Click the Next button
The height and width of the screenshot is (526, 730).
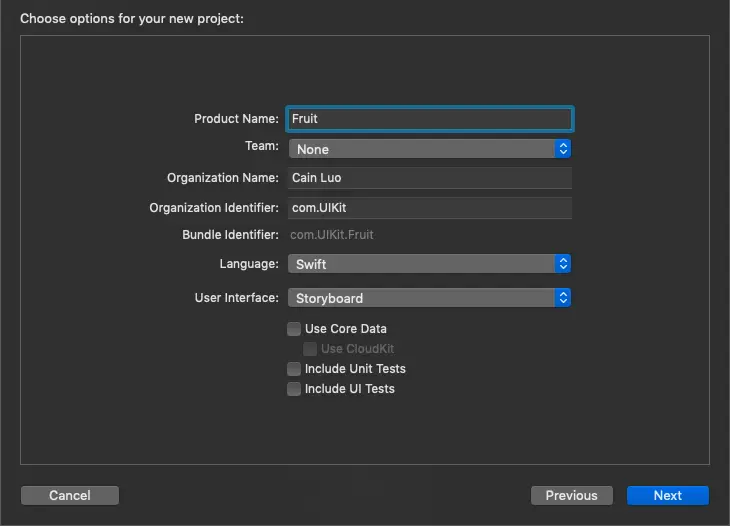pyautogui.click(x=667, y=495)
